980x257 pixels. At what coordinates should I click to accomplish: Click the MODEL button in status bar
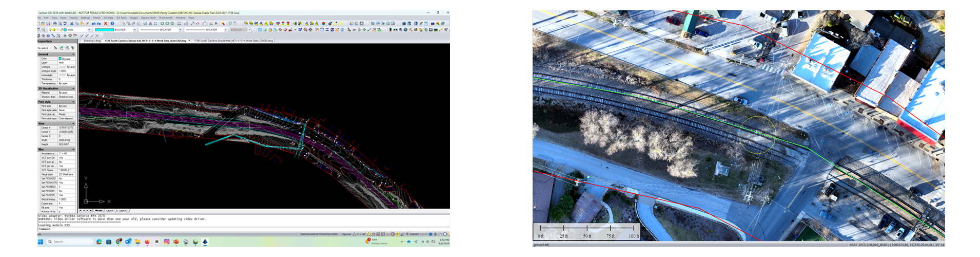[415, 234]
